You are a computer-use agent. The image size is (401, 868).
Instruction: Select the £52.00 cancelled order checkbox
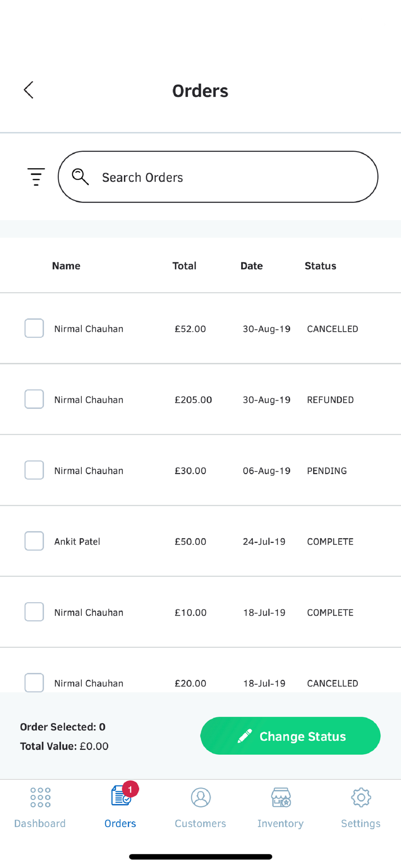coord(34,328)
